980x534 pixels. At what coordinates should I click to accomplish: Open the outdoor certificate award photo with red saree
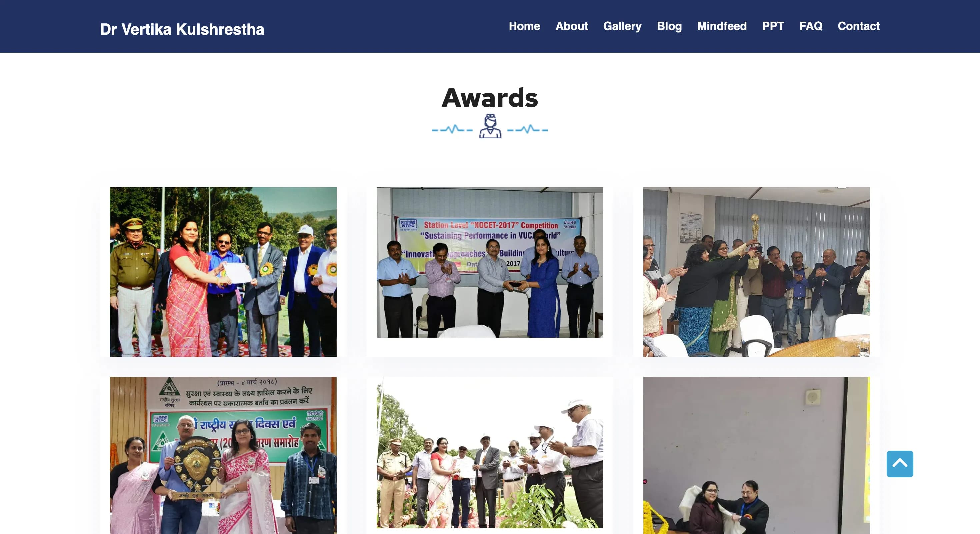223,272
